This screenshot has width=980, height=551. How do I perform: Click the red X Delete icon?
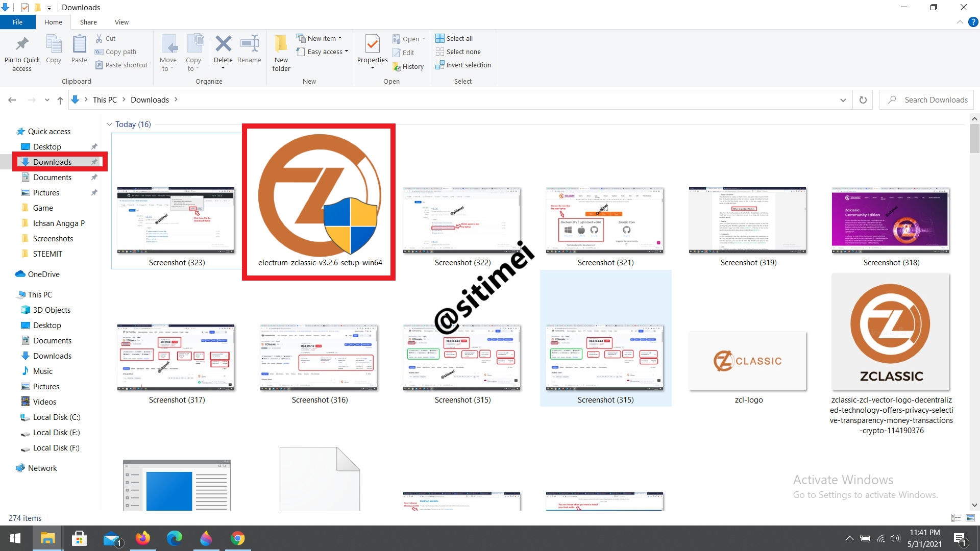[x=223, y=44]
